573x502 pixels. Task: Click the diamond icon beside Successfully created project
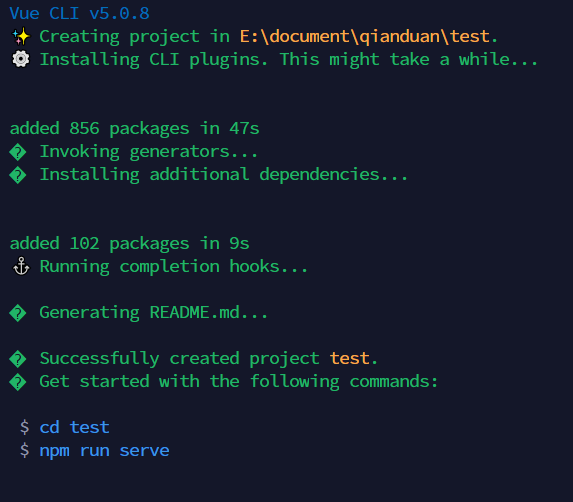pyautogui.click(x=18, y=360)
